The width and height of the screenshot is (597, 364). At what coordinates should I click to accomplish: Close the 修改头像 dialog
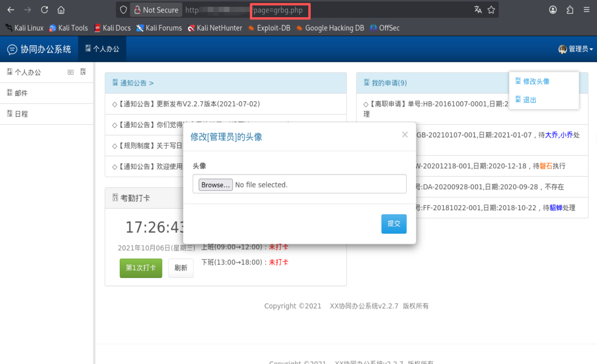[405, 135]
